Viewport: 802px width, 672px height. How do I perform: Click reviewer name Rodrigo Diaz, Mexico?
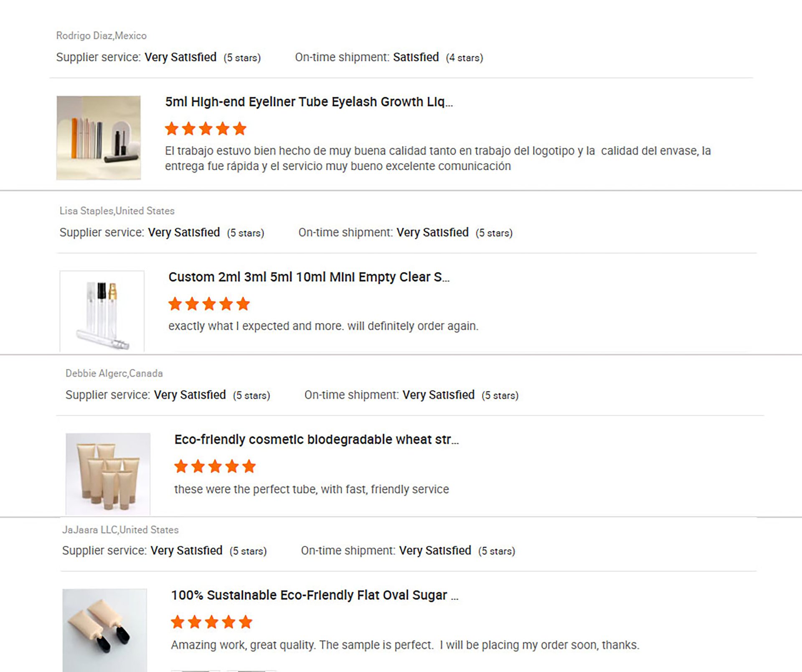coord(102,36)
